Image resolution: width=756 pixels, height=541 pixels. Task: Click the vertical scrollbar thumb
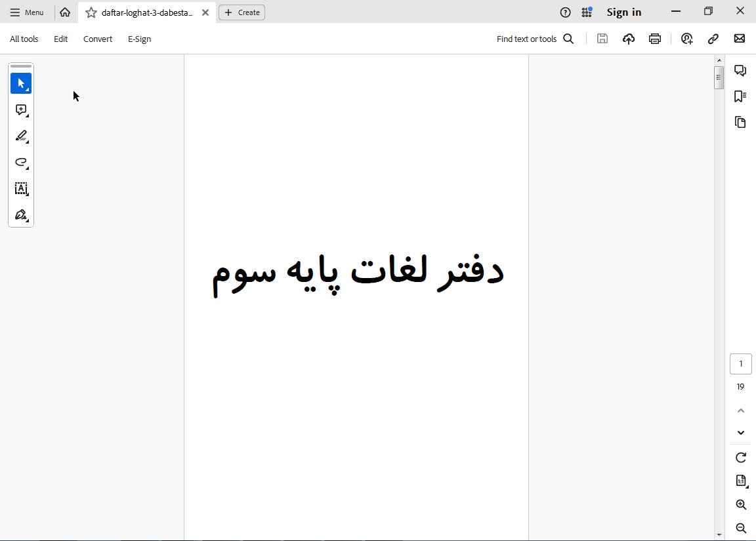pyautogui.click(x=719, y=77)
